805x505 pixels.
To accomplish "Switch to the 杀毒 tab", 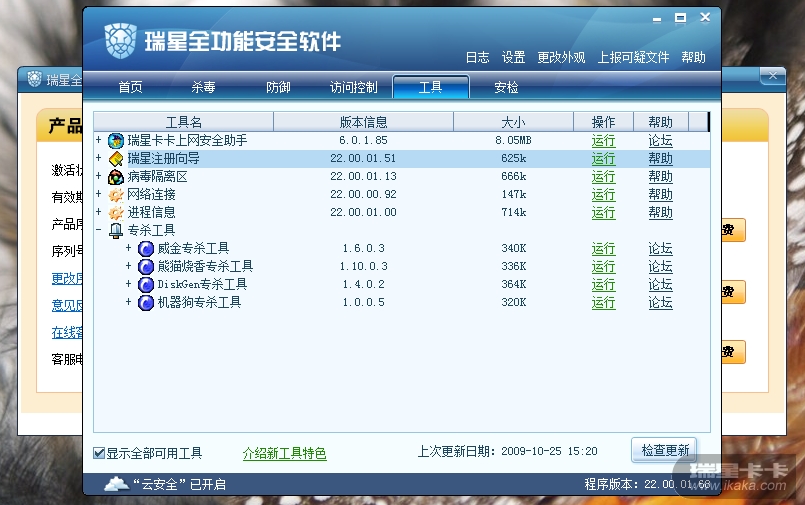I will (x=203, y=87).
